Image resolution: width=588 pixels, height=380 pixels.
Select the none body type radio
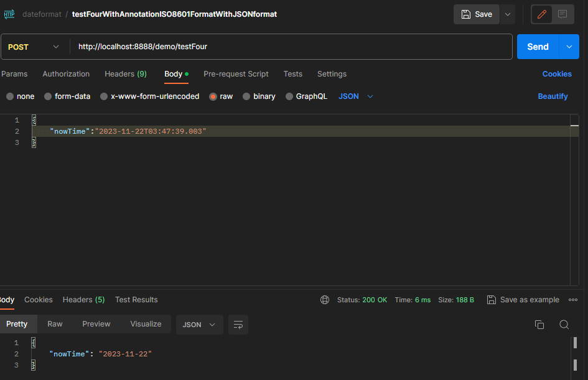tap(10, 96)
